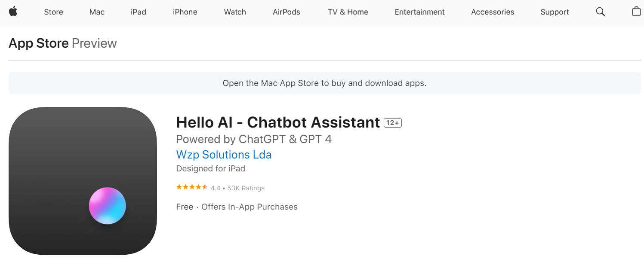Viewport: 644px width, 259px height.
Task: Go to the Accessories menu item
Action: tap(493, 12)
